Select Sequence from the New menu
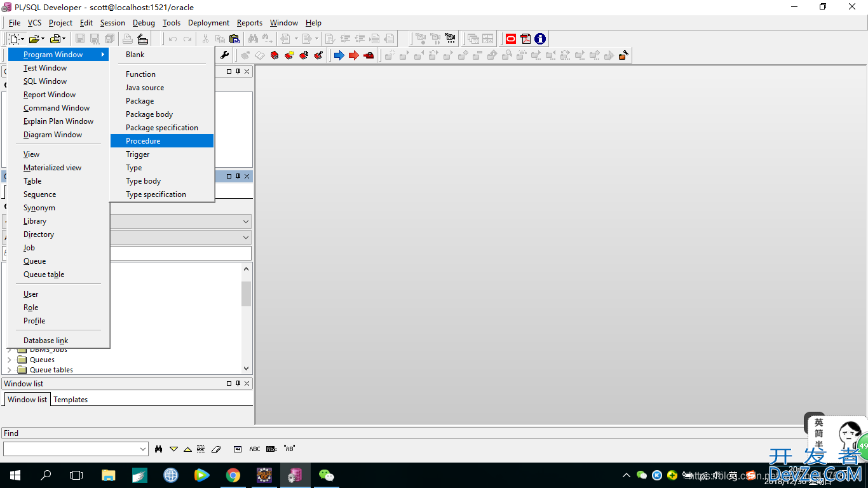The image size is (868, 488). point(58,194)
